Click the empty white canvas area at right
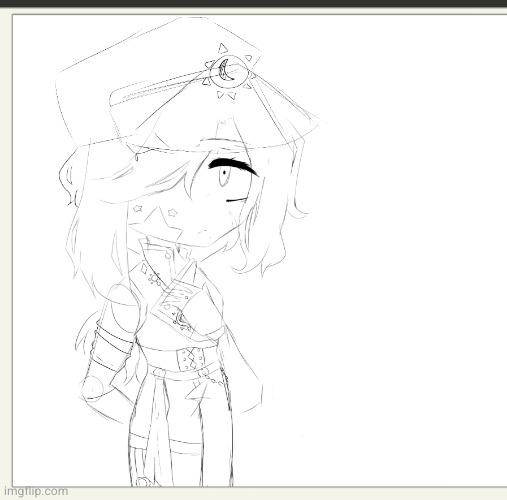507x500 pixels. [x=400, y=250]
